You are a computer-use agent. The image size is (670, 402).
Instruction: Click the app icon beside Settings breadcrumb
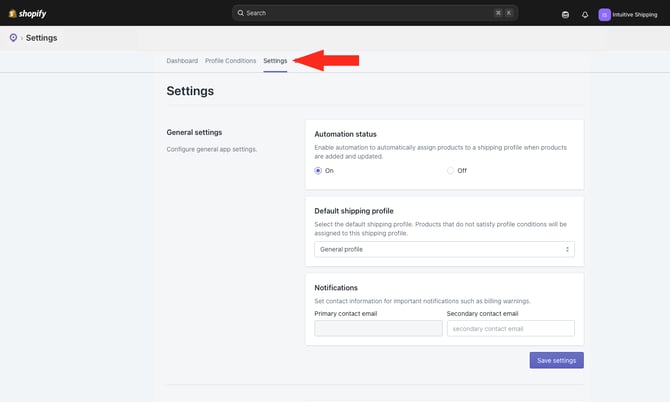[x=13, y=38]
